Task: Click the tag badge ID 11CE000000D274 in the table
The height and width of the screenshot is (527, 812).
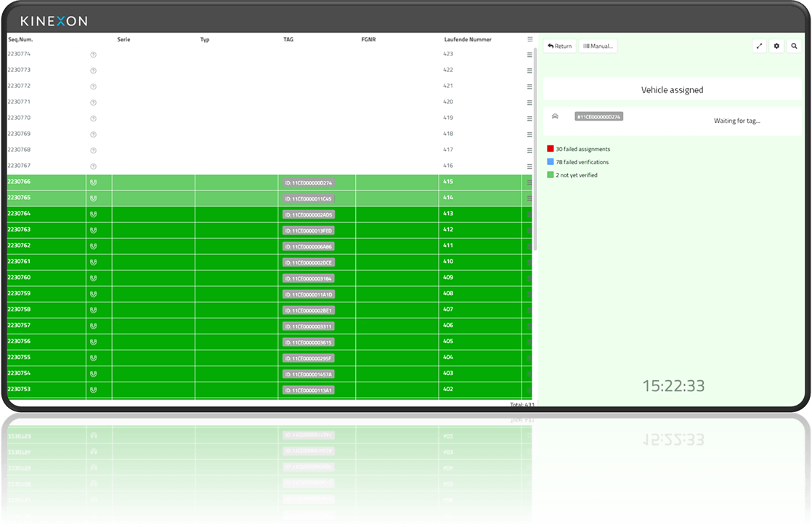Action: point(308,183)
